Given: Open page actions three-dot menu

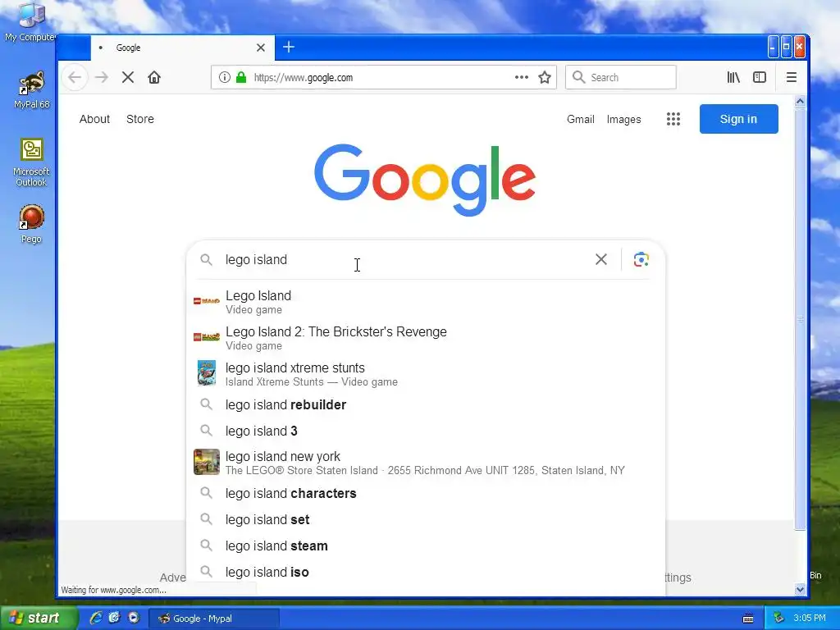Looking at the screenshot, I should tap(521, 77).
